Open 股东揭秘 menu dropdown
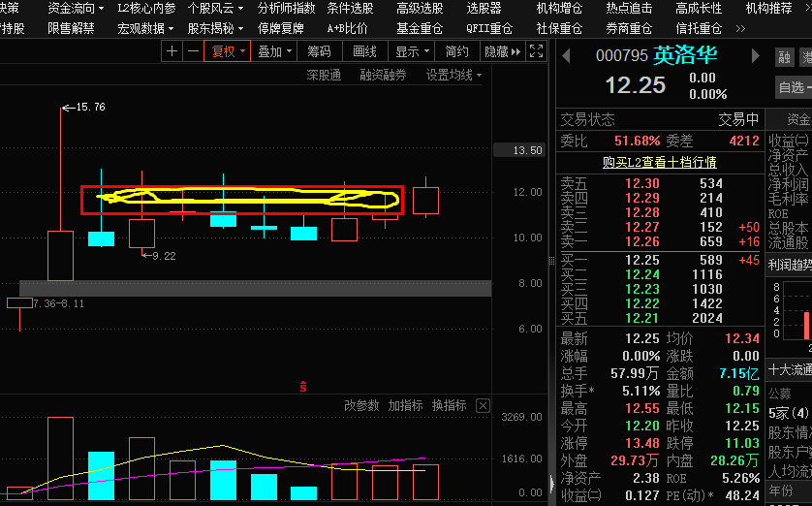This screenshot has width=812, height=506. (215, 28)
